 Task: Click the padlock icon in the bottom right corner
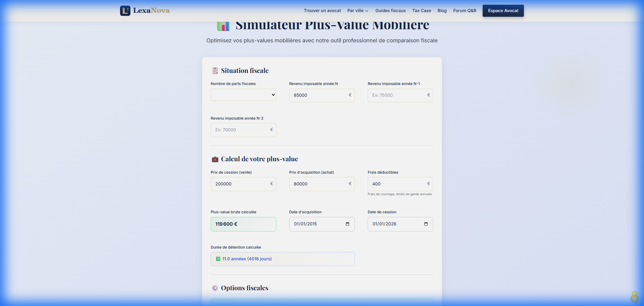(634, 297)
